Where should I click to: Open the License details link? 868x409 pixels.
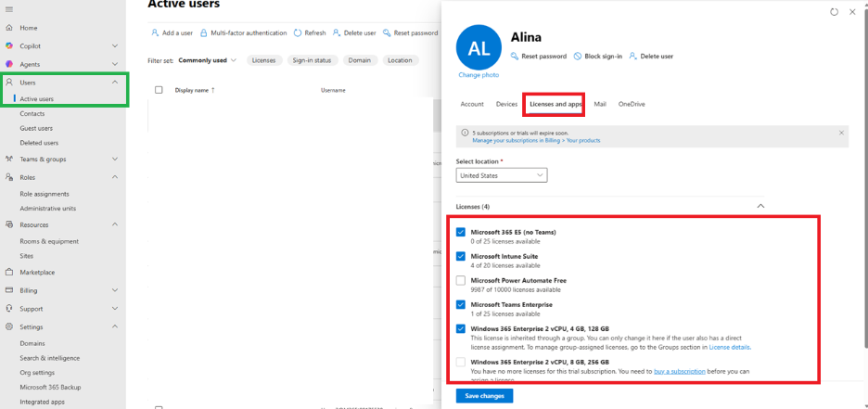(x=730, y=348)
